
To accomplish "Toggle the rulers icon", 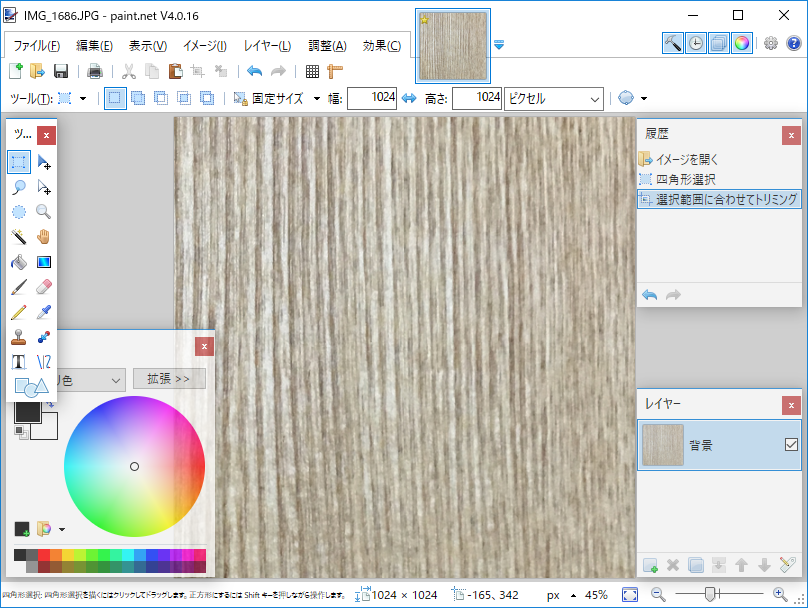I will 335,71.
